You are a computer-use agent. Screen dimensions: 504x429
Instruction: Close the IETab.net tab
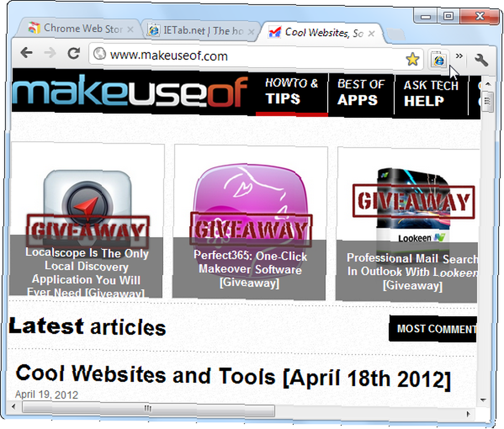tap(251, 32)
